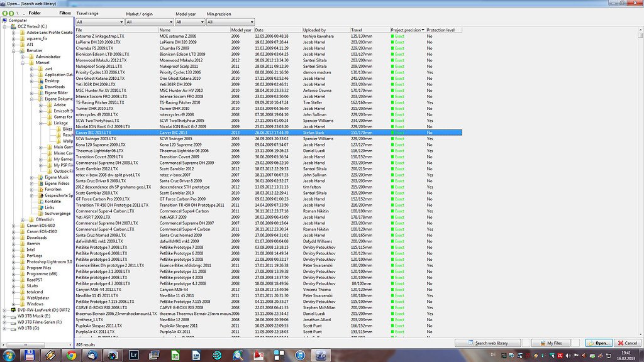
Task: Click the vertical scrollbar of results list
Action: click(x=641, y=182)
